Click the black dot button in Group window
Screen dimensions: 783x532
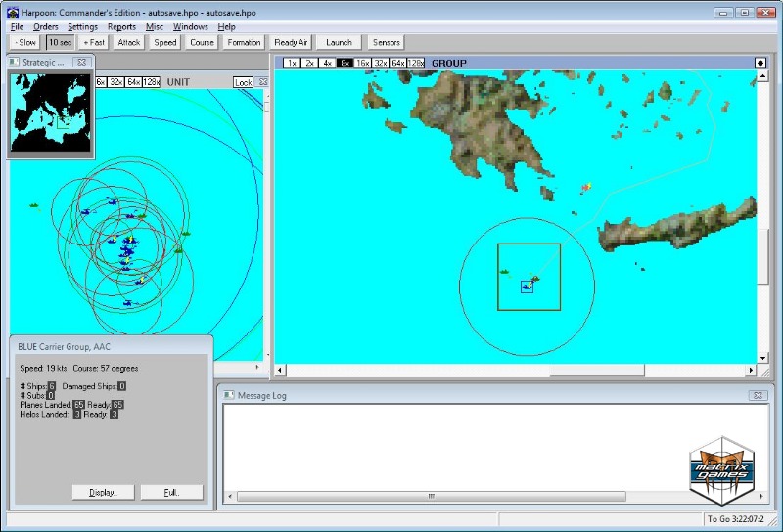coord(760,63)
